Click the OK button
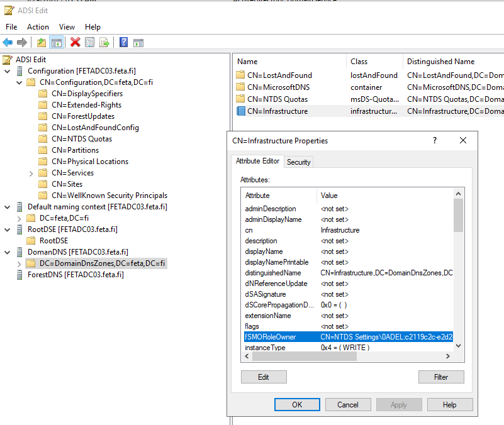 click(x=296, y=404)
